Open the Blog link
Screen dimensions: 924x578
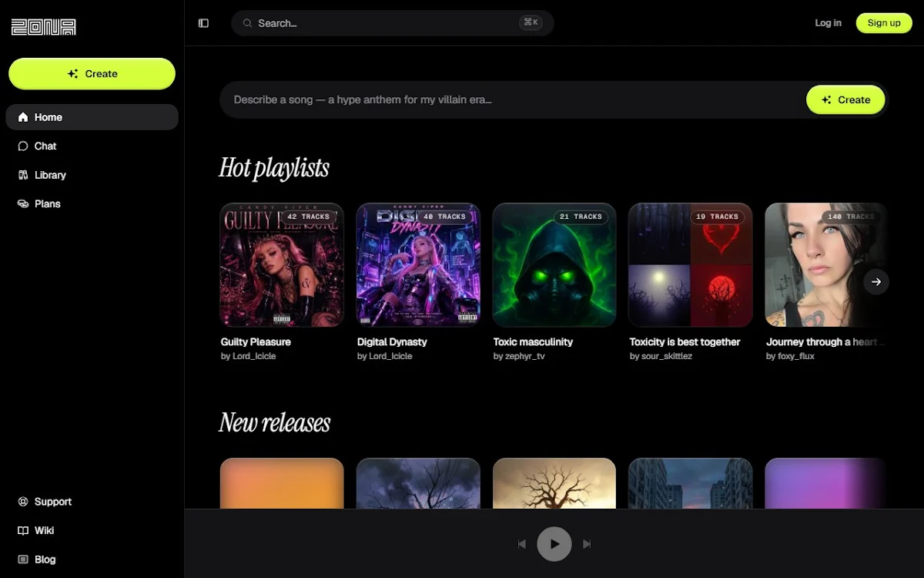tap(92, 560)
